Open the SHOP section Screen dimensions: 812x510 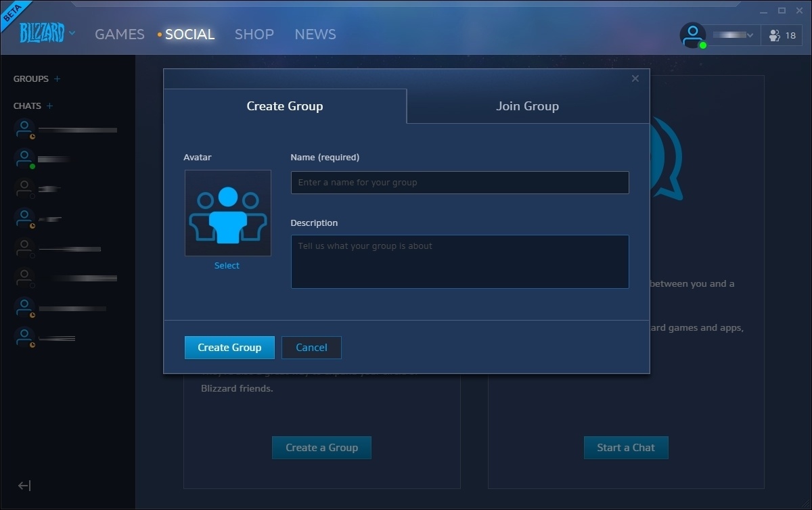click(254, 34)
